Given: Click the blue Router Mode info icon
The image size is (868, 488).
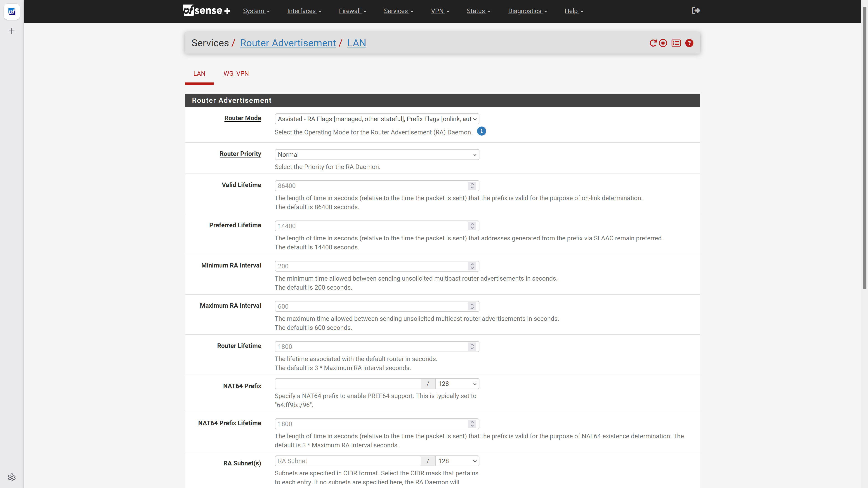Looking at the screenshot, I should [481, 131].
